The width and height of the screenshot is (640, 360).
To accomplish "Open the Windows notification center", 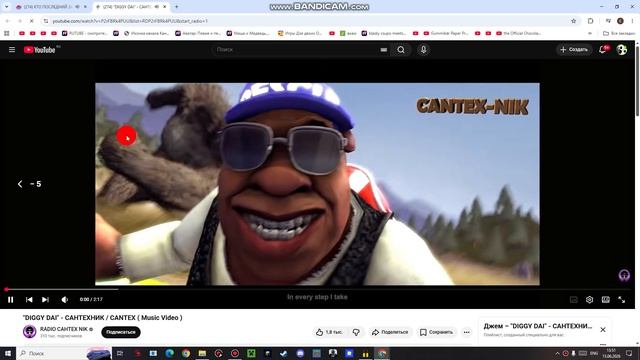I will click(x=629, y=353).
